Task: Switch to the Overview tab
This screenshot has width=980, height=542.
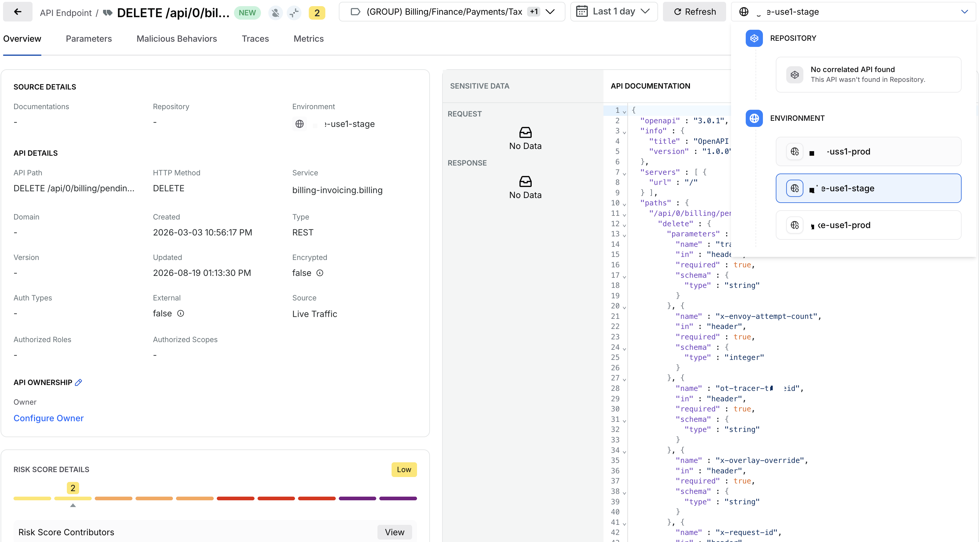Action: tap(22, 39)
